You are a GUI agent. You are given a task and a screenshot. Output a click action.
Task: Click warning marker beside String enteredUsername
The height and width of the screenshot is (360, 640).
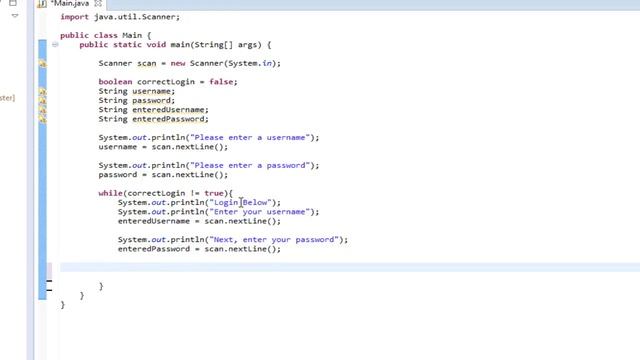42,110
